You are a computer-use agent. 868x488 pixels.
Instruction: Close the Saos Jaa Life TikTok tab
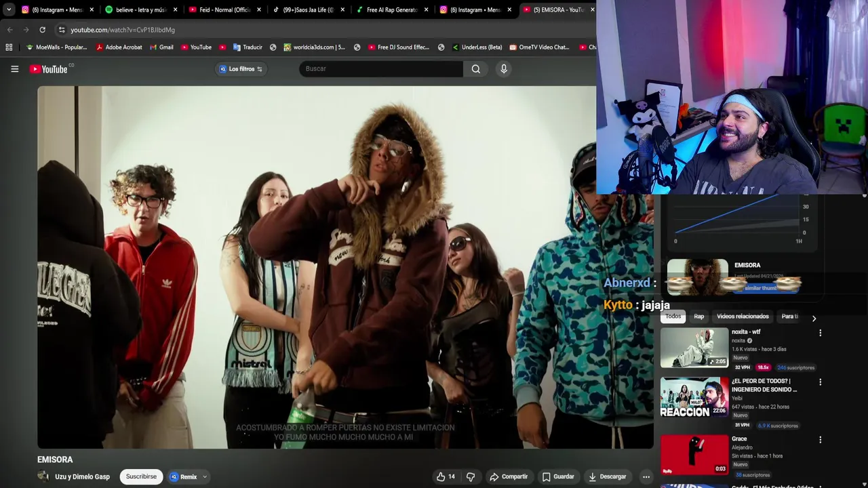point(342,9)
